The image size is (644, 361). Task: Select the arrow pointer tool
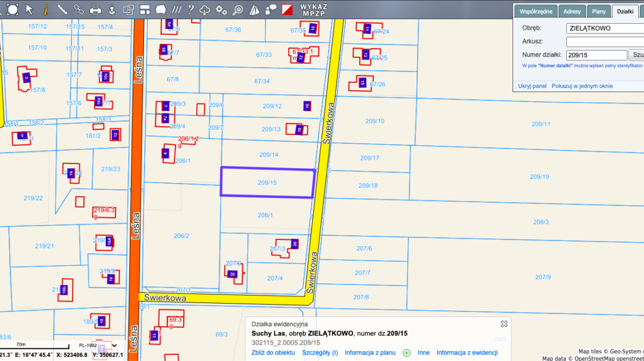30,9
